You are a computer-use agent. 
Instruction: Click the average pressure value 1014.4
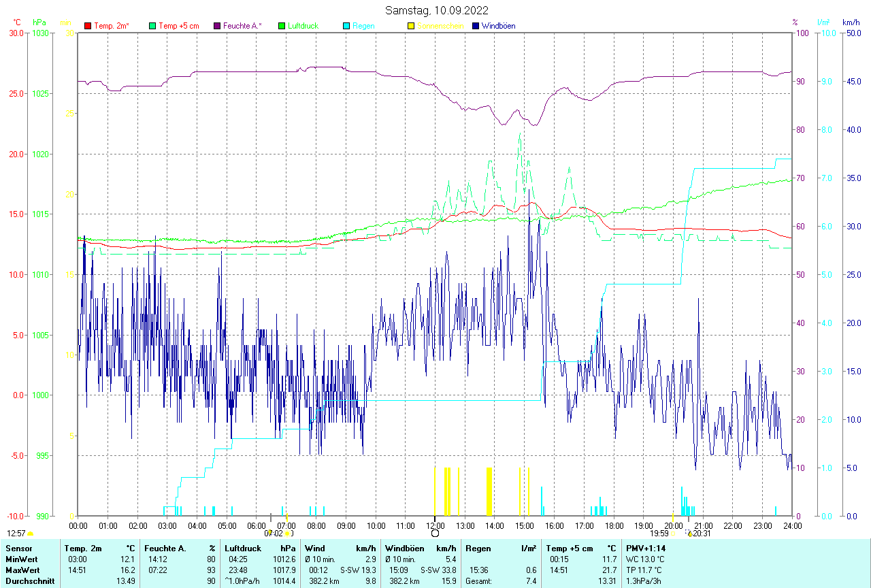click(284, 581)
